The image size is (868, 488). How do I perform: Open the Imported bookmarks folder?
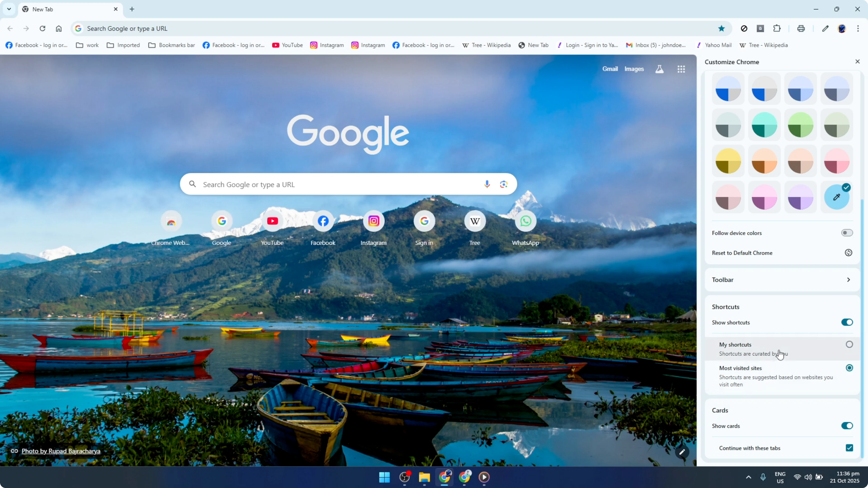123,45
